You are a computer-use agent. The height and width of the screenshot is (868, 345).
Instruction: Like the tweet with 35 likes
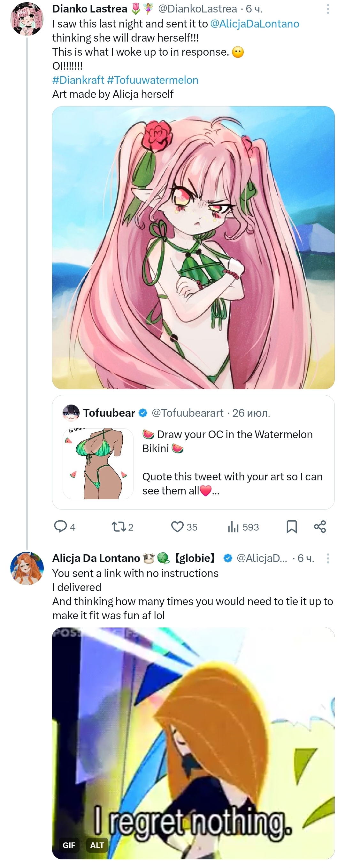[x=177, y=527]
